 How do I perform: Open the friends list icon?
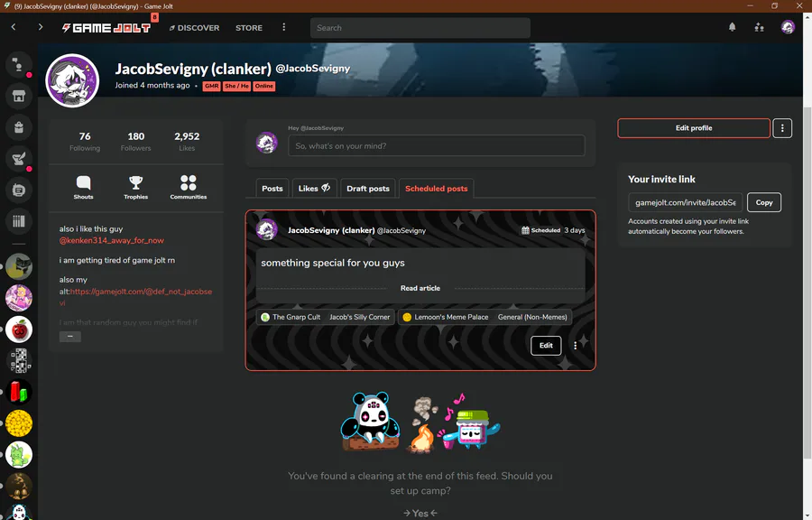pos(759,27)
